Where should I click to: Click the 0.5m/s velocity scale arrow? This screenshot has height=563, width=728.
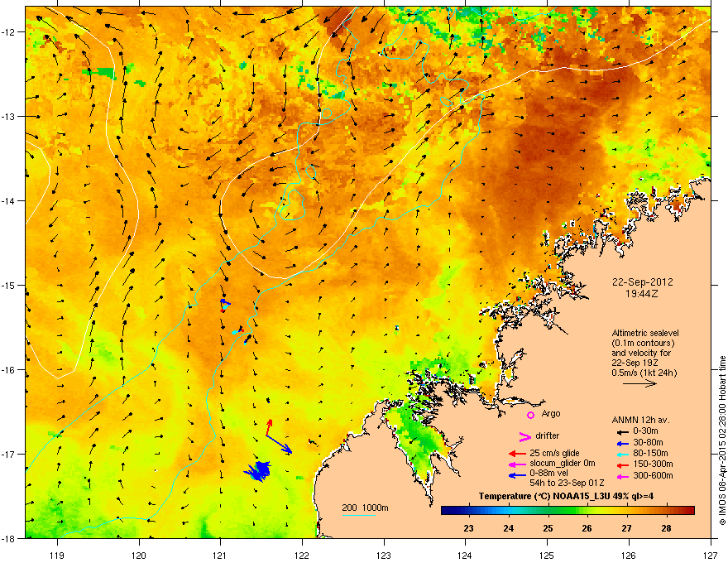click(639, 383)
